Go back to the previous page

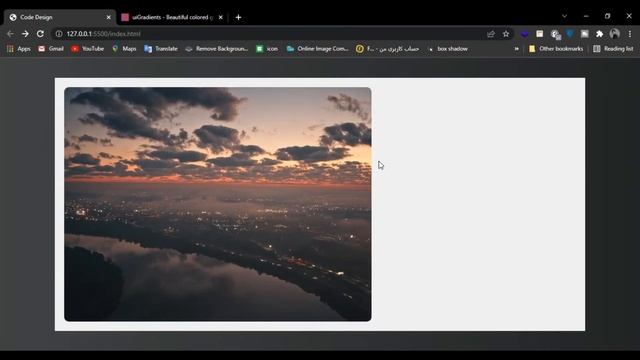pos(10,34)
